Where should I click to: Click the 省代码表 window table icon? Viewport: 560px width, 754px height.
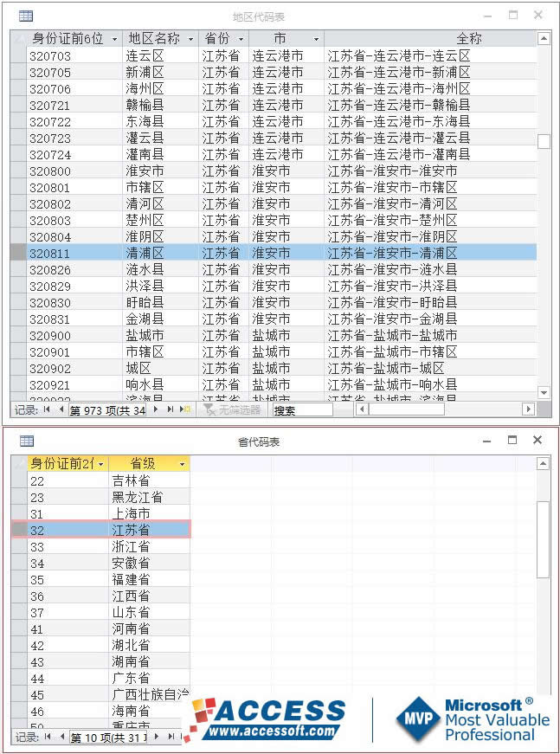(27, 441)
